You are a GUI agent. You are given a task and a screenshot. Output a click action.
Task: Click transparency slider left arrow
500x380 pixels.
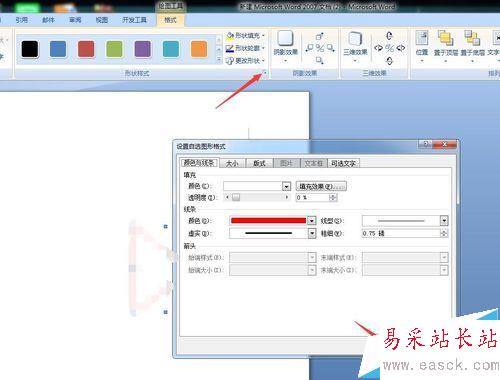[227, 197]
